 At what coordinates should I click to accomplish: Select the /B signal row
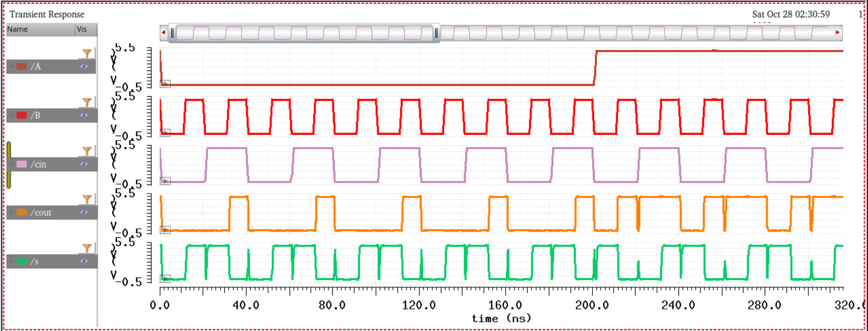pyautogui.click(x=52, y=115)
